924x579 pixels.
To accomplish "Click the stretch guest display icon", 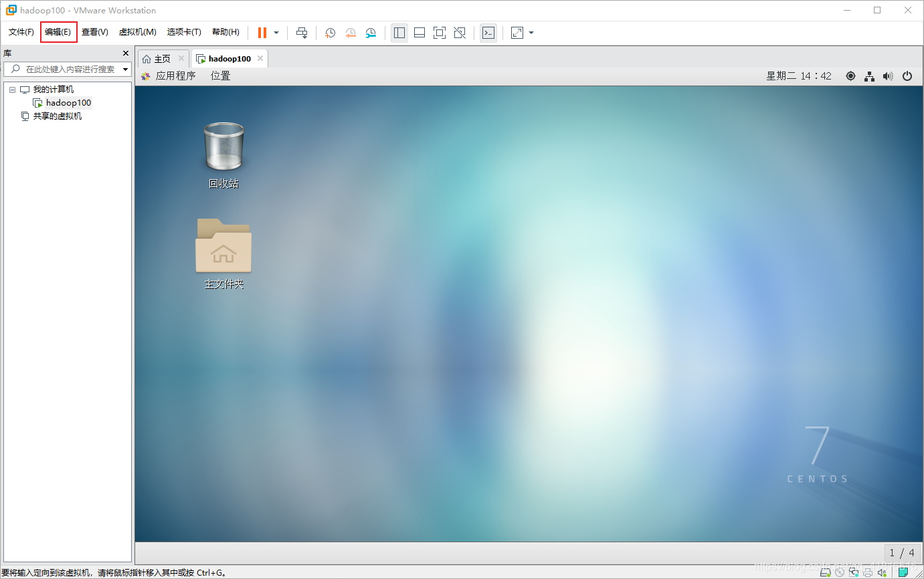I will tap(517, 33).
